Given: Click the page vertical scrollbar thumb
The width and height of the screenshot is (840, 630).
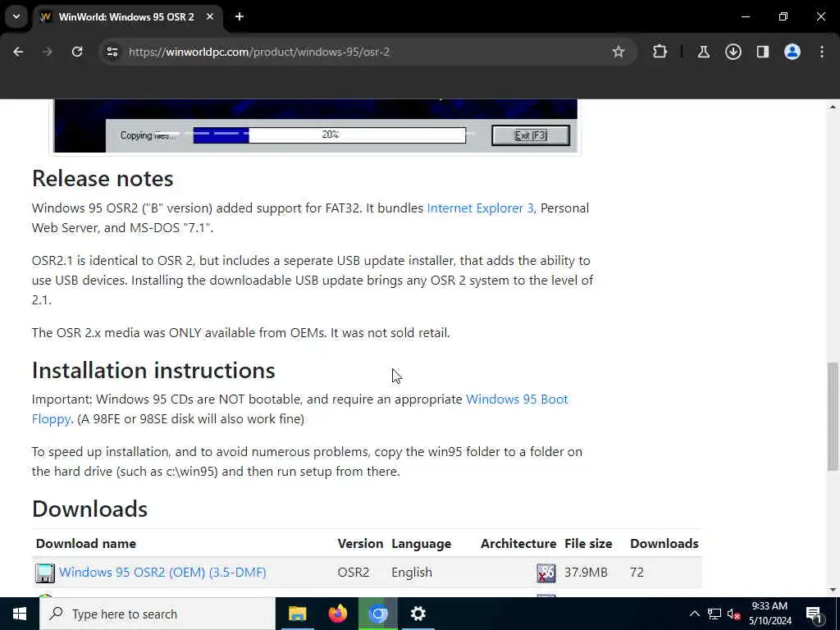Looking at the screenshot, I should click(833, 417).
